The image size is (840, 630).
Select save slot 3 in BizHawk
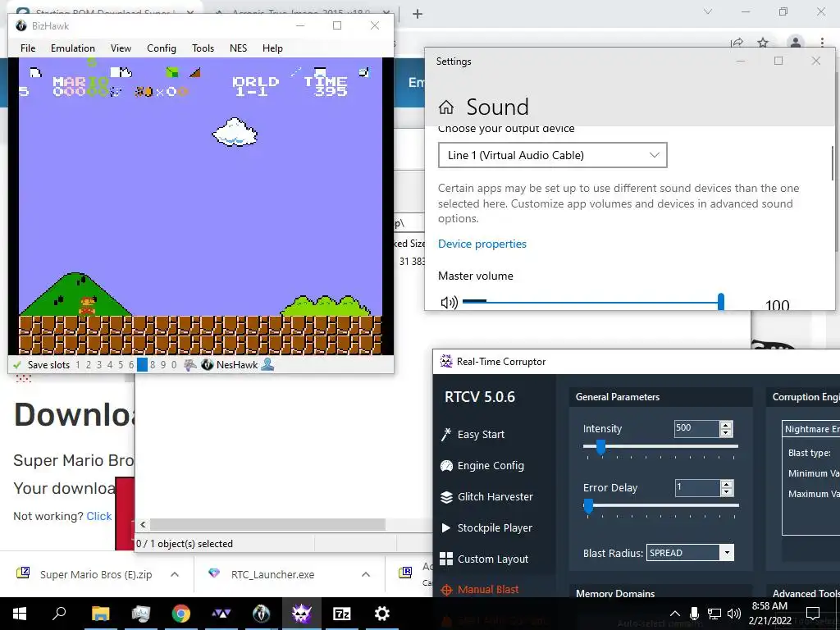tap(99, 365)
